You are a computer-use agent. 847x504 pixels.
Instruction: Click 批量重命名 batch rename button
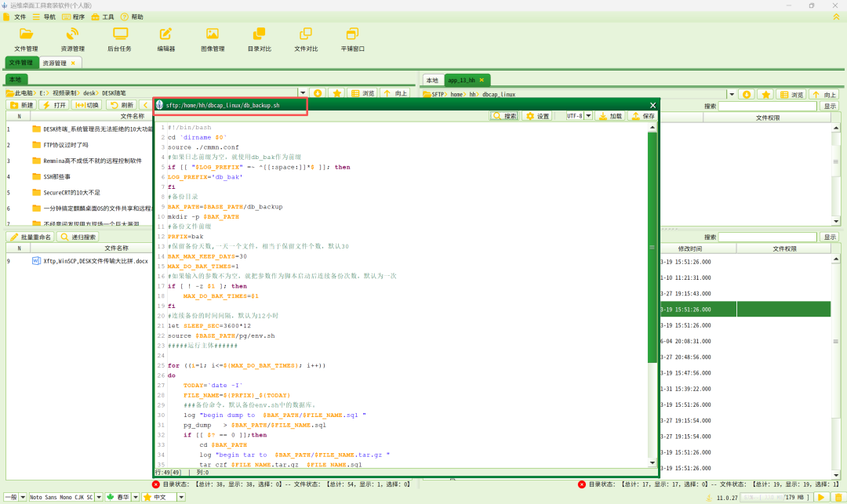(30, 237)
